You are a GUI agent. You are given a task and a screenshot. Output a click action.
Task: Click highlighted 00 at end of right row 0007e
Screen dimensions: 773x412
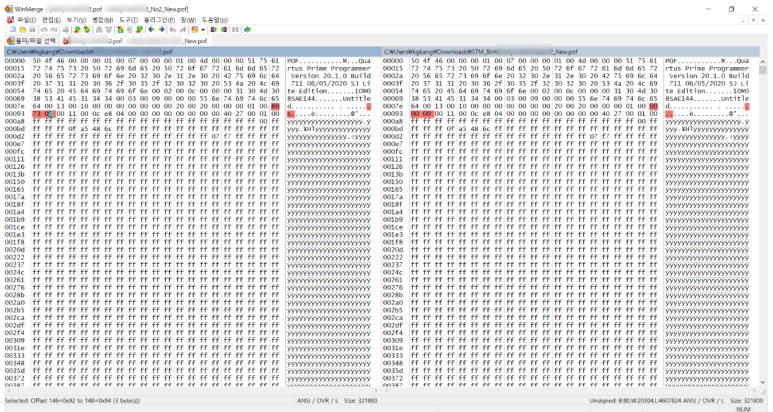click(x=653, y=106)
